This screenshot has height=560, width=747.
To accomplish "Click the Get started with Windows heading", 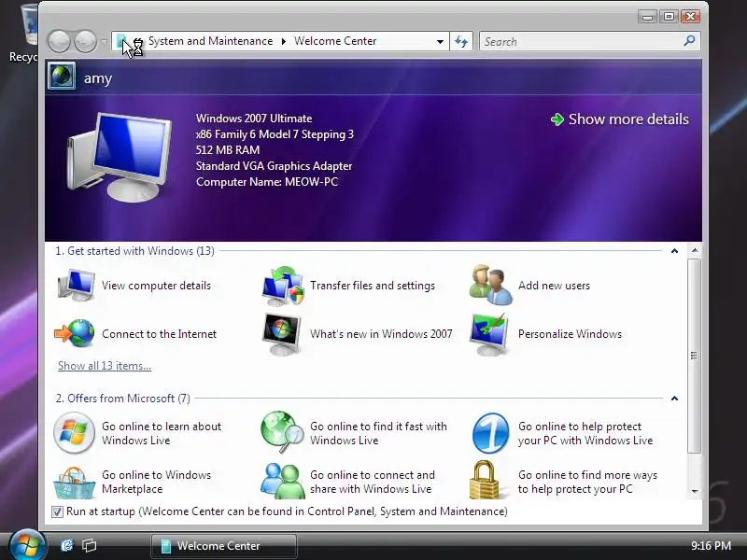I will click(134, 251).
